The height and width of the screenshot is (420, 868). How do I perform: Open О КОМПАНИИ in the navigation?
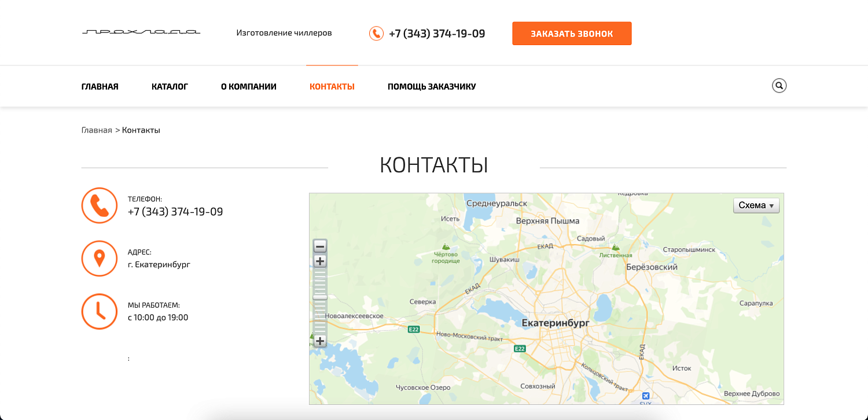pos(249,87)
